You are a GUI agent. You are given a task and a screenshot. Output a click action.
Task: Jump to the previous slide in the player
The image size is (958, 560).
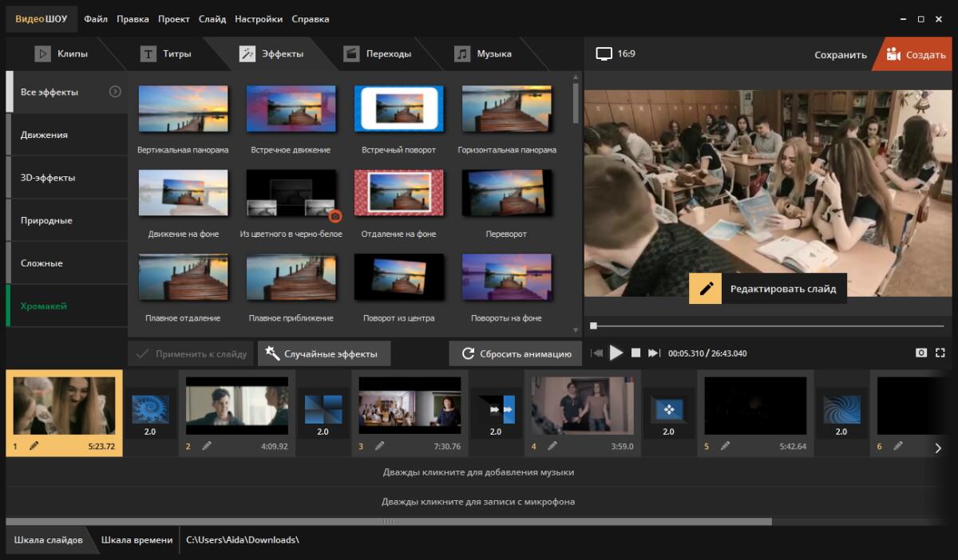pyautogui.click(x=596, y=353)
